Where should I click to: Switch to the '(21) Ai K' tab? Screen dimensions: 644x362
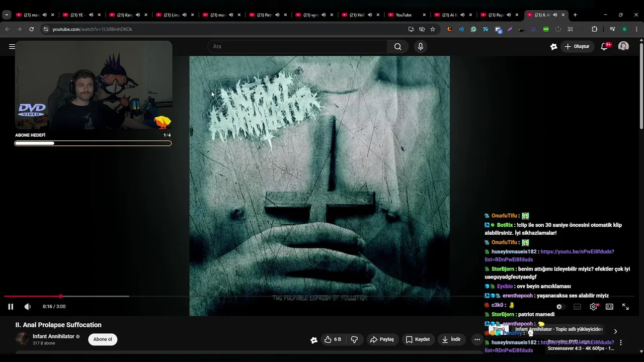453,15
